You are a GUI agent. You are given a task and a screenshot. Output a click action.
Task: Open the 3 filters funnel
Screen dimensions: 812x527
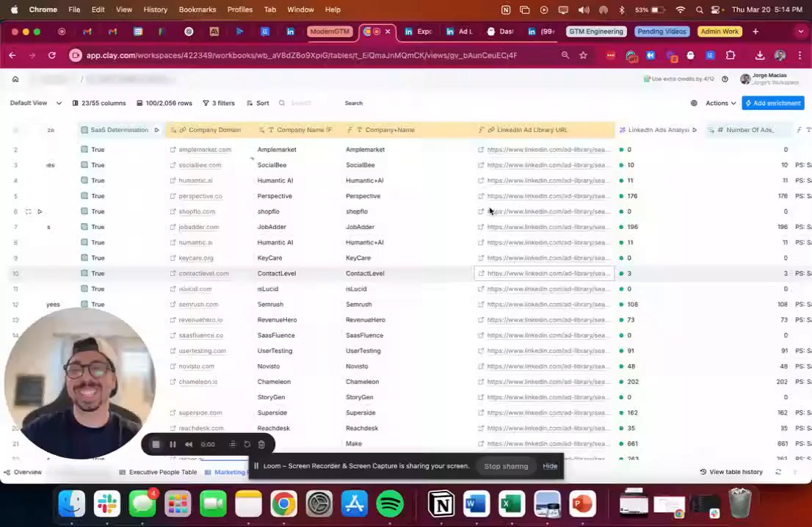pyautogui.click(x=219, y=103)
